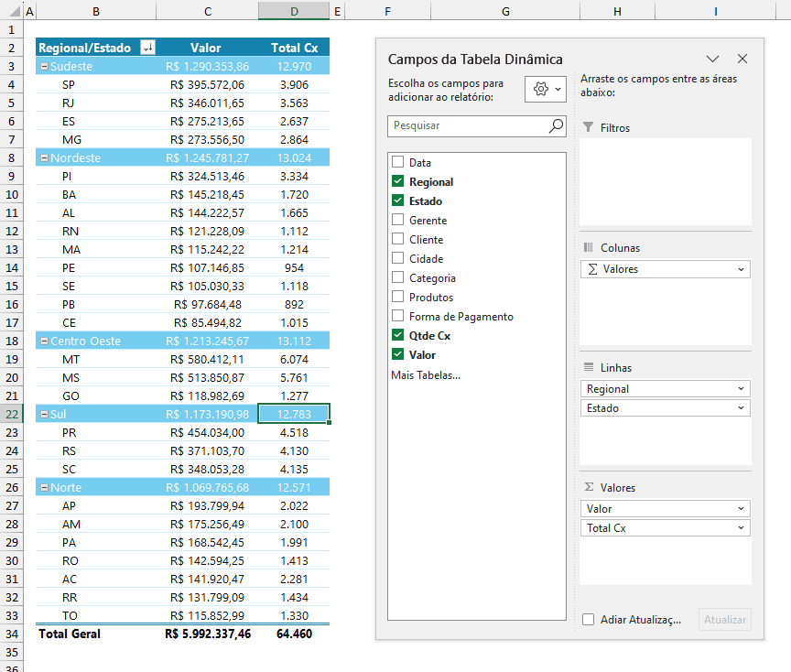Click the Valores sigma area icon
791x672 pixels.
tap(589, 487)
